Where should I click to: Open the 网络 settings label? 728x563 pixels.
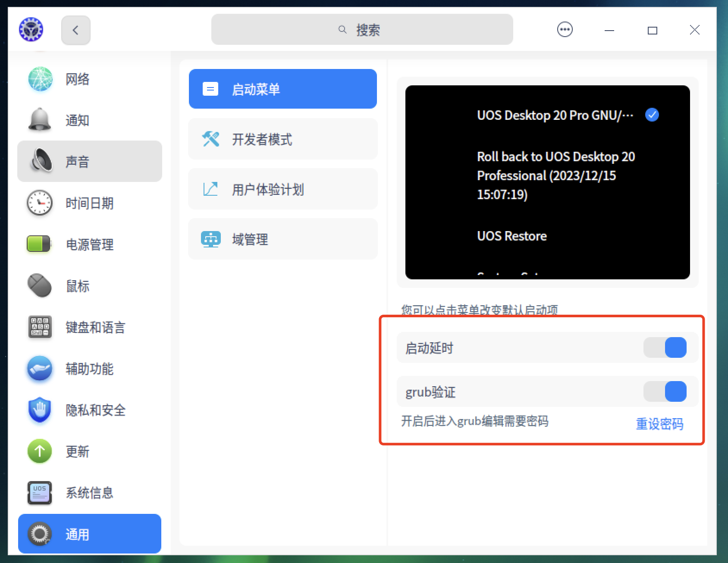[x=78, y=79]
